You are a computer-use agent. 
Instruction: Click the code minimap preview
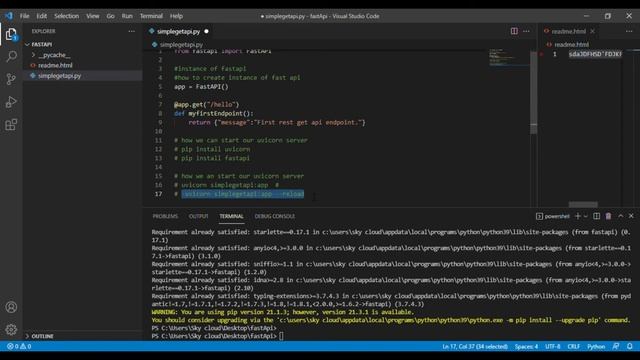508,58
